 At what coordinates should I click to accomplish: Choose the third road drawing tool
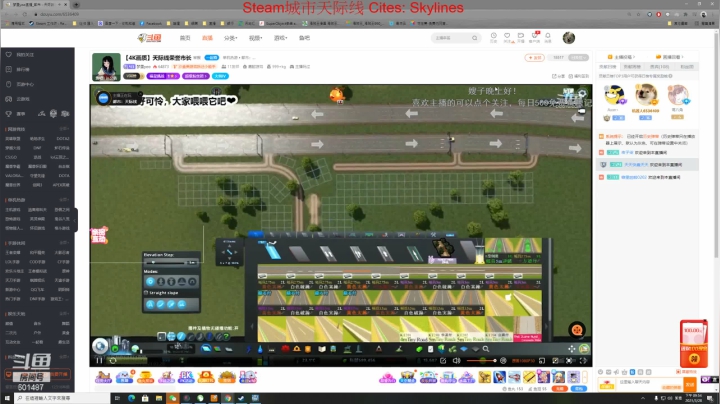click(x=171, y=304)
